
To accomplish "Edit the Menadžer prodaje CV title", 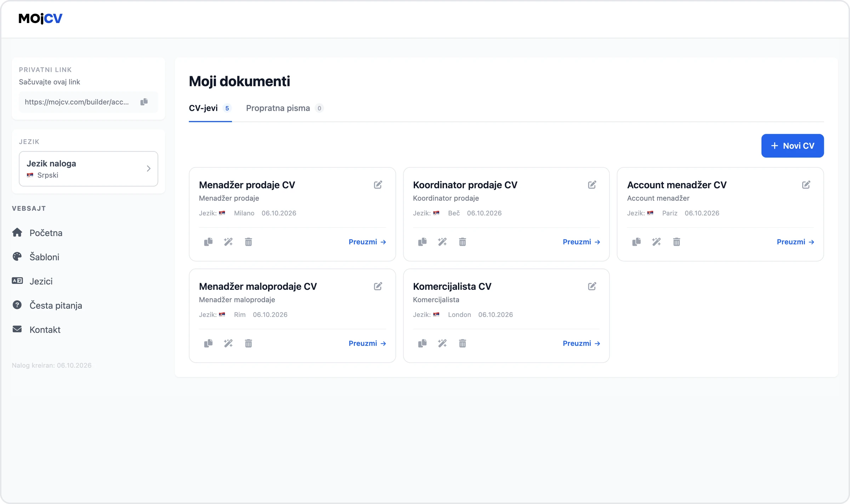I will pos(378,185).
